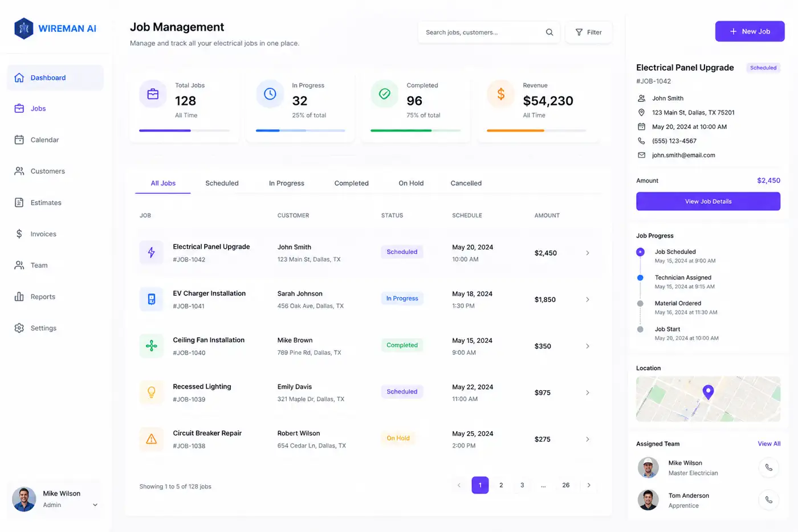Viewport: 798px width, 532px height.
Task: Click the In Progress clock icon
Action: pyautogui.click(x=270, y=94)
